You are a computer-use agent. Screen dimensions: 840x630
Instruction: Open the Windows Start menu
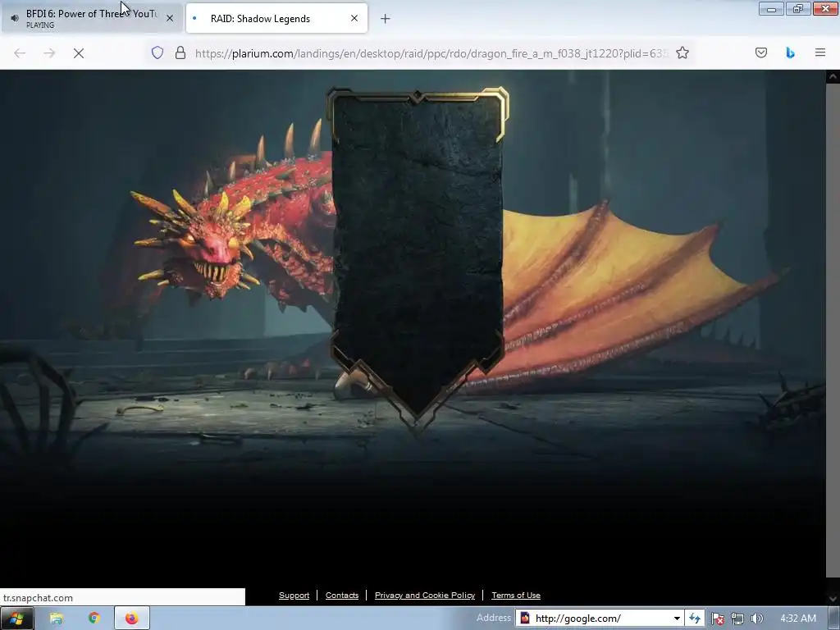tap(16, 619)
